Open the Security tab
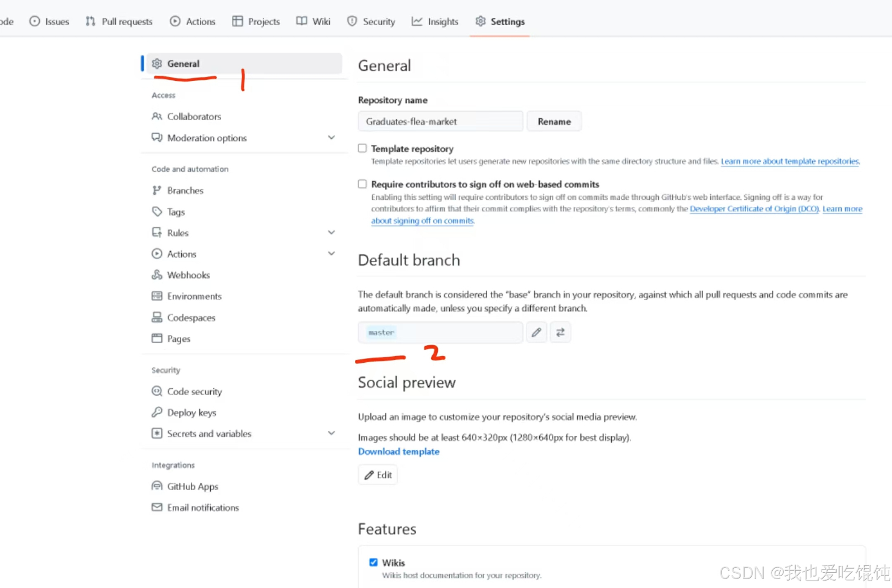Image resolution: width=892 pixels, height=588 pixels. [x=370, y=21]
